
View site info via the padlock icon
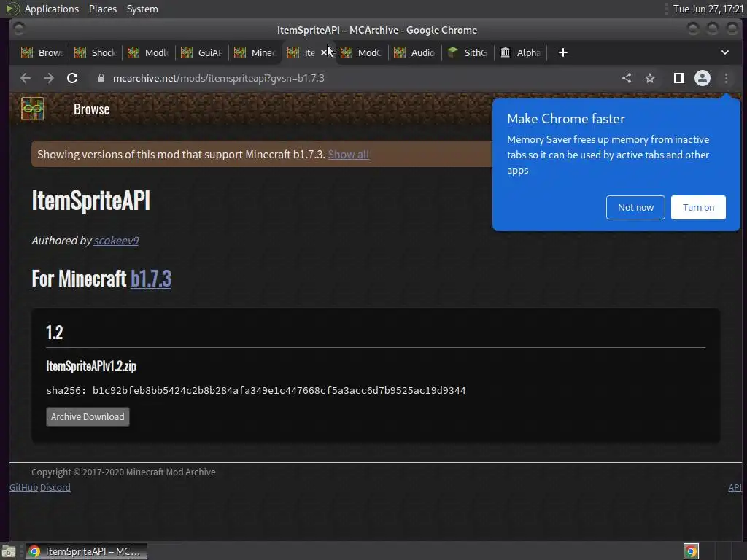[x=101, y=78]
